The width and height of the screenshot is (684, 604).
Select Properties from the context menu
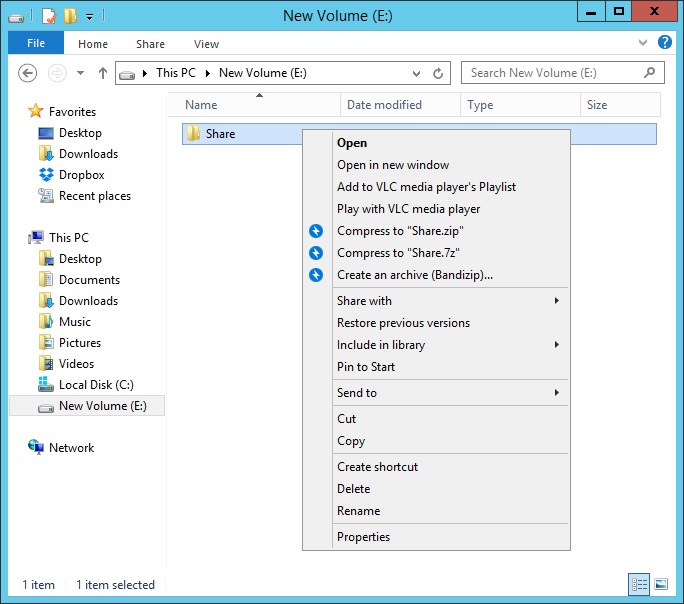363,537
